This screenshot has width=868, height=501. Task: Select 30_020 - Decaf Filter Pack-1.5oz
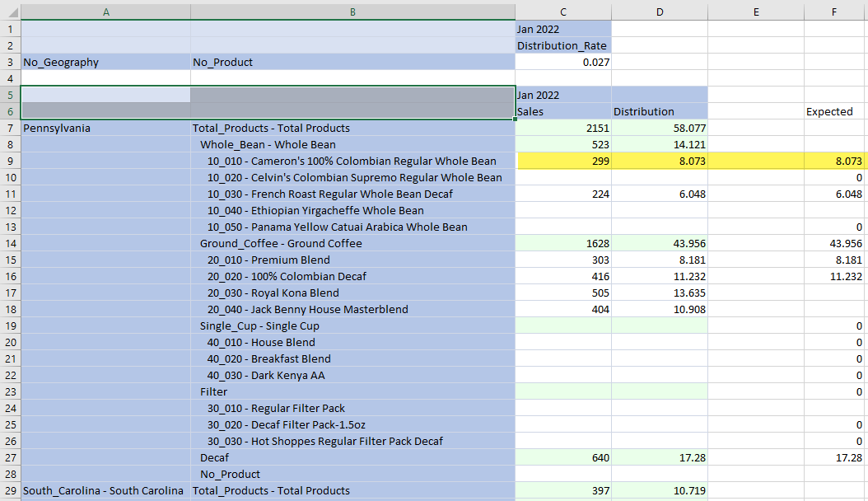point(352,424)
